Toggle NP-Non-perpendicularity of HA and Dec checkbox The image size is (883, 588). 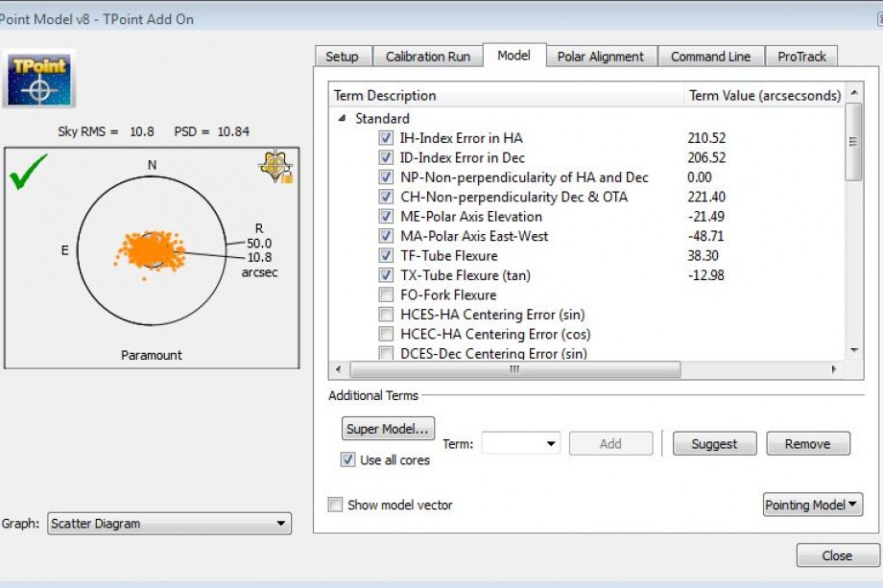tap(386, 177)
